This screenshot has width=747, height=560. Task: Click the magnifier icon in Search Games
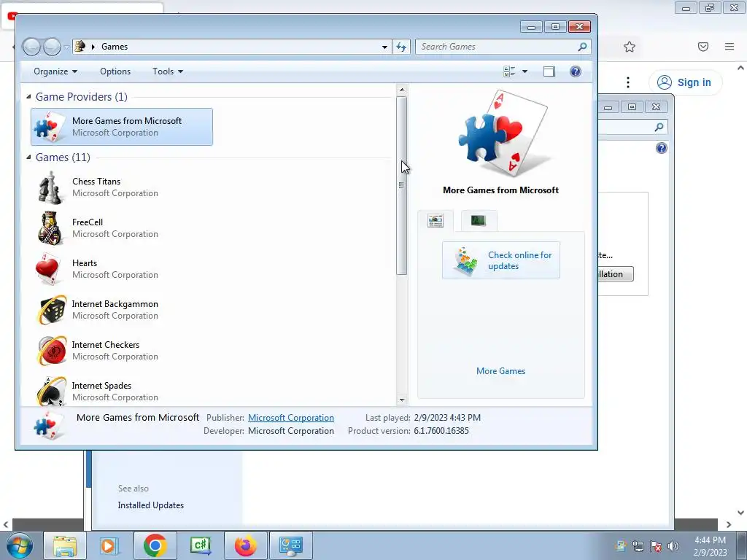pyautogui.click(x=582, y=47)
